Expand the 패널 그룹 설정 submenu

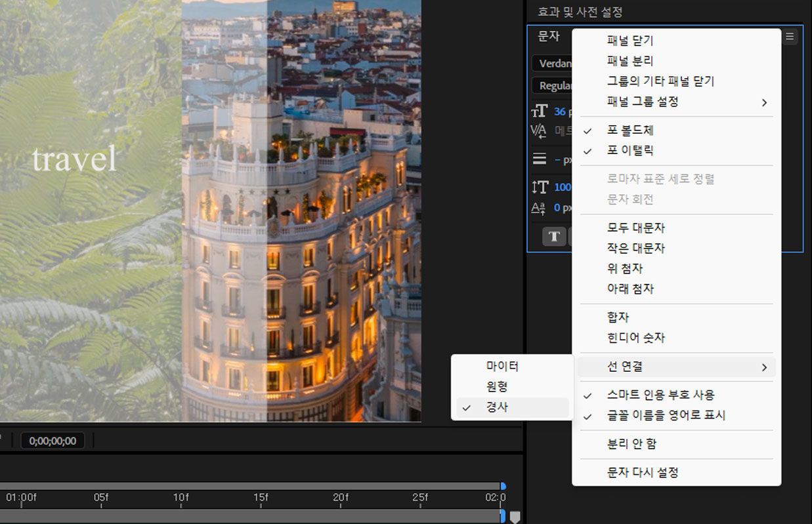click(677, 102)
